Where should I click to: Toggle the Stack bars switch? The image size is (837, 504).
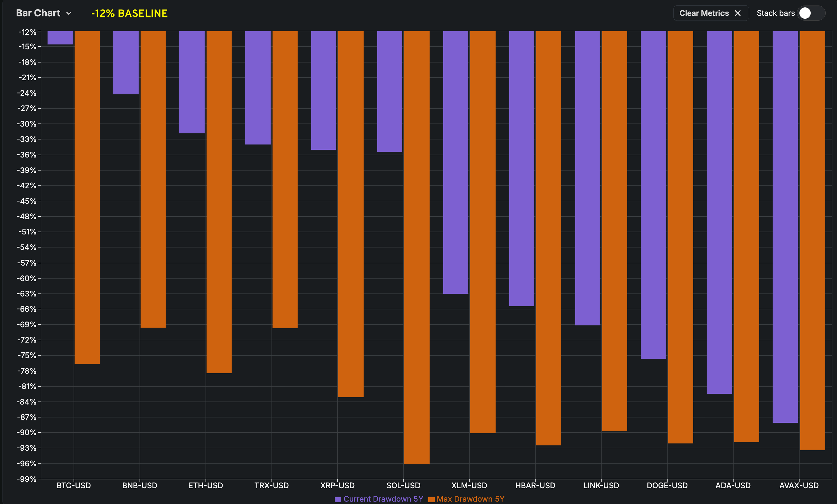point(811,13)
